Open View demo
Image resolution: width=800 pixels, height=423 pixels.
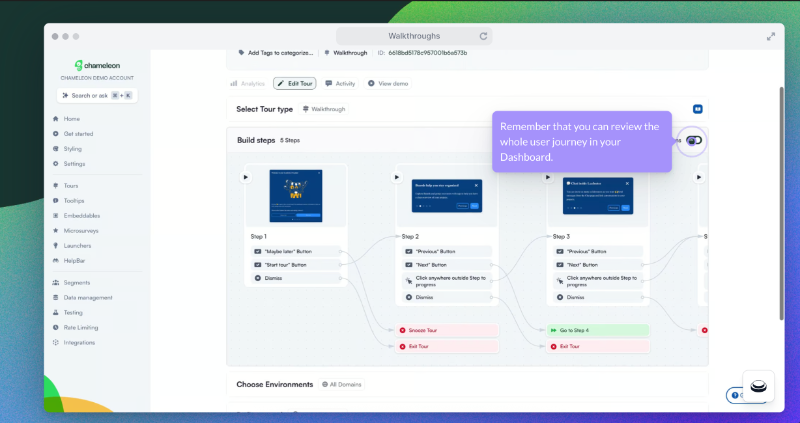click(x=388, y=84)
